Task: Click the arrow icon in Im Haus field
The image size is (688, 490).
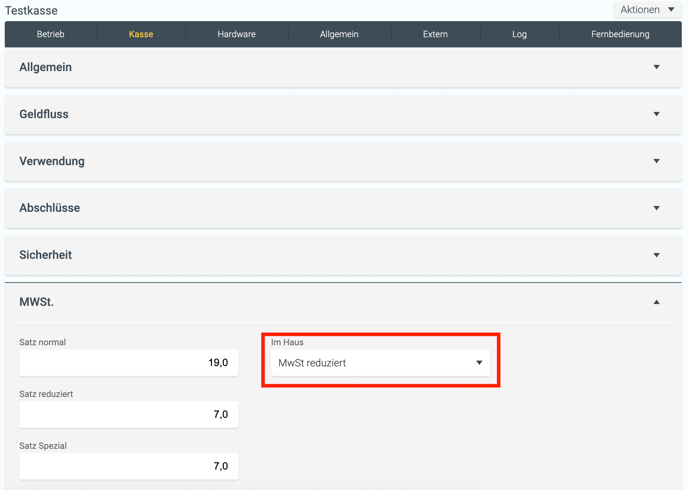Action: pyautogui.click(x=479, y=363)
